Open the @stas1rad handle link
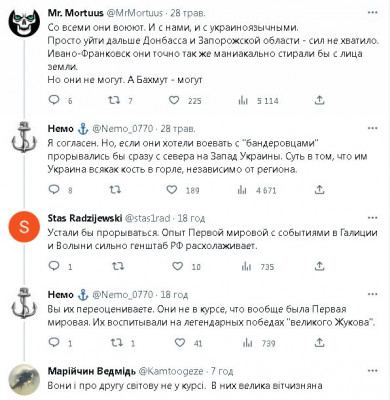Viewport: 390px width, 400px height. (147, 218)
